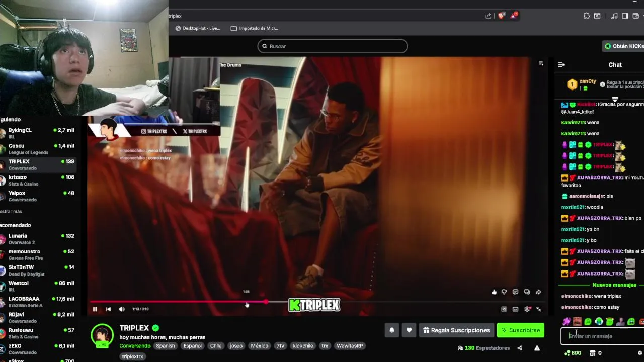Click the Nuevos mensajes divider link

pos(614,285)
